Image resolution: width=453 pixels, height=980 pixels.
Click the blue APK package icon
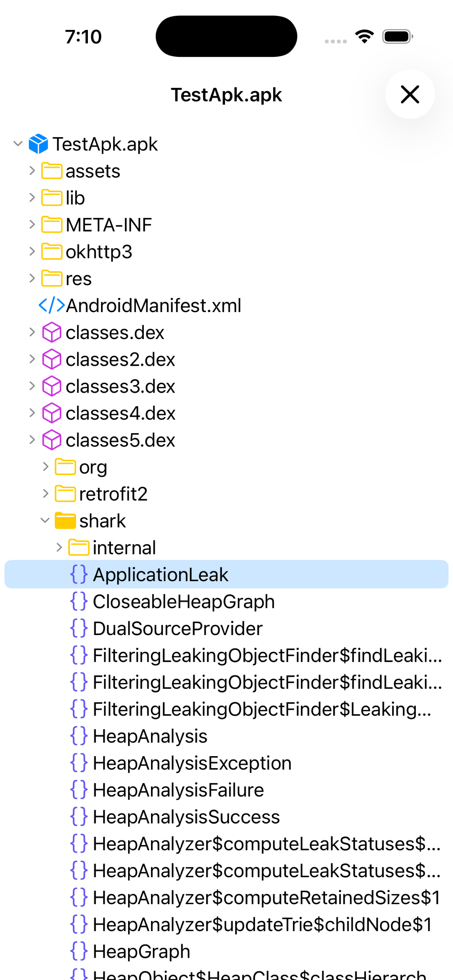38,144
